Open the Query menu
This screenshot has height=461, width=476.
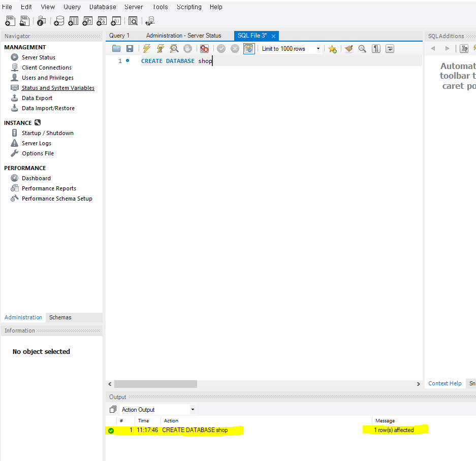click(72, 7)
